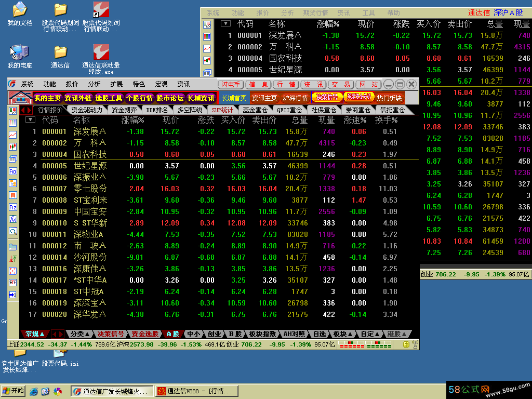
Task: Switch to the 资金驱动力 tab
Action: [x=87, y=110]
